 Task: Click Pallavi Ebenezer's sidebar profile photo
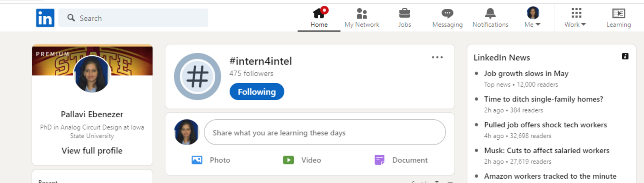pyautogui.click(x=92, y=74)
